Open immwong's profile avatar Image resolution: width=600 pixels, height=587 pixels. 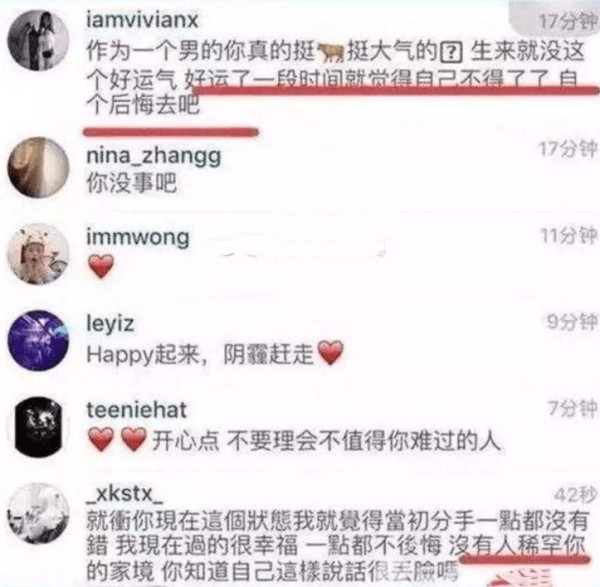coord(38,254)
